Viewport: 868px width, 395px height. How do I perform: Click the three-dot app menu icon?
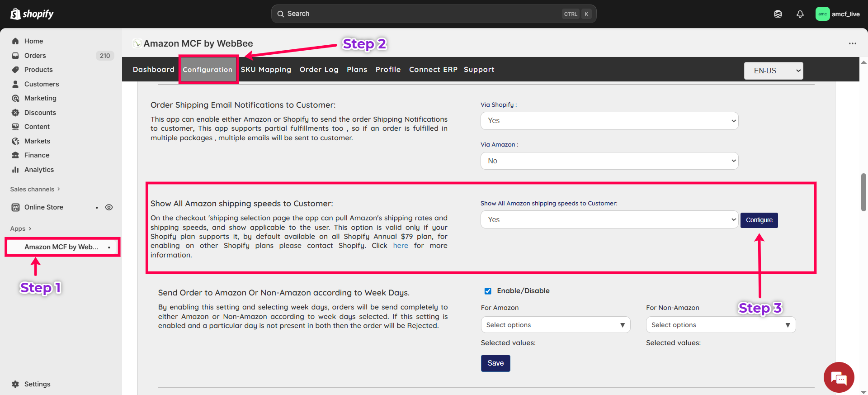[852, 43]
